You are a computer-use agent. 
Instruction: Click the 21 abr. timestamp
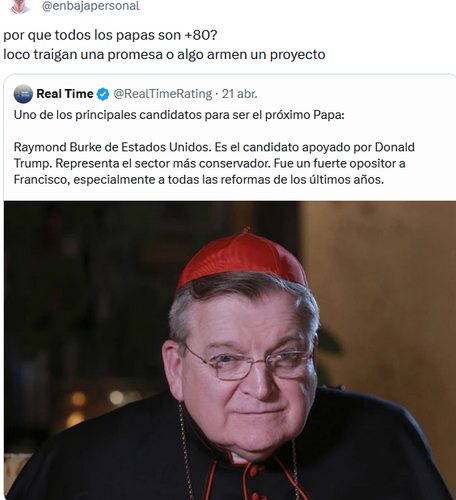pyautogui.click(x=240, y=94)
